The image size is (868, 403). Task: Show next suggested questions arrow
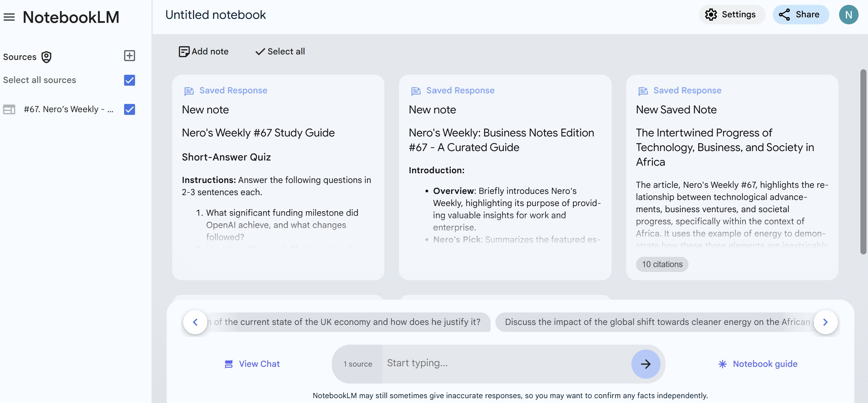tap(825, 322)
